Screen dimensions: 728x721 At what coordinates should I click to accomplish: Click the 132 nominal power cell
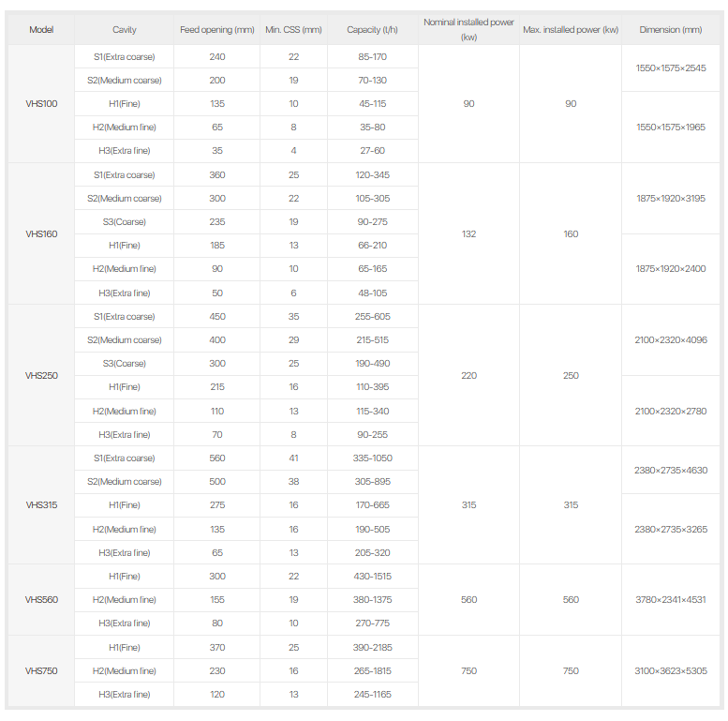[x=468, y=234]
